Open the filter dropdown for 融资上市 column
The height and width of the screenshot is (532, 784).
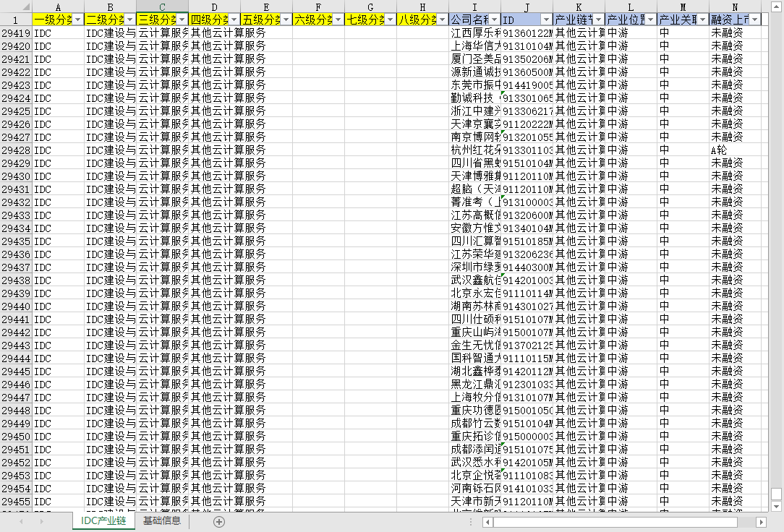754,20
